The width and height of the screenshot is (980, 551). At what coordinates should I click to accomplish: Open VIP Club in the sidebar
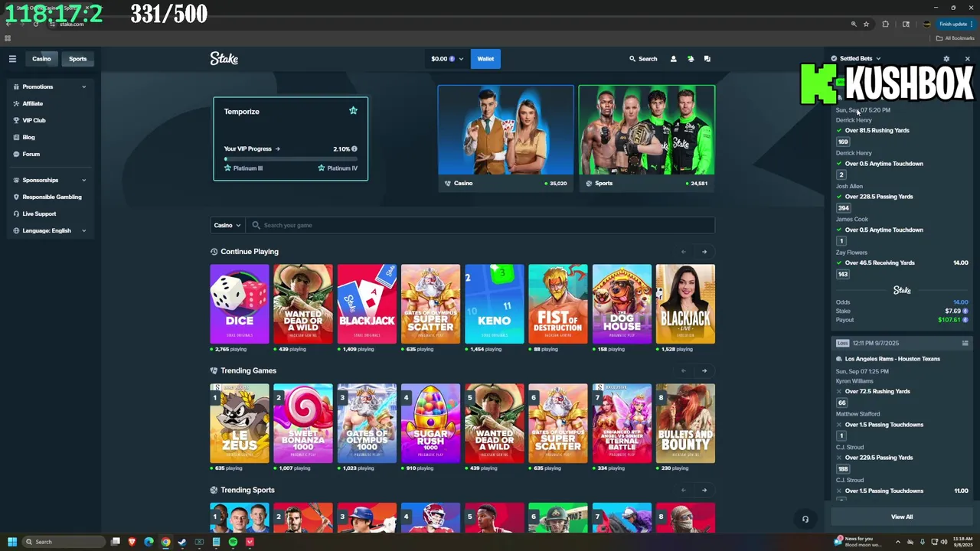click(x=34, y=120)
